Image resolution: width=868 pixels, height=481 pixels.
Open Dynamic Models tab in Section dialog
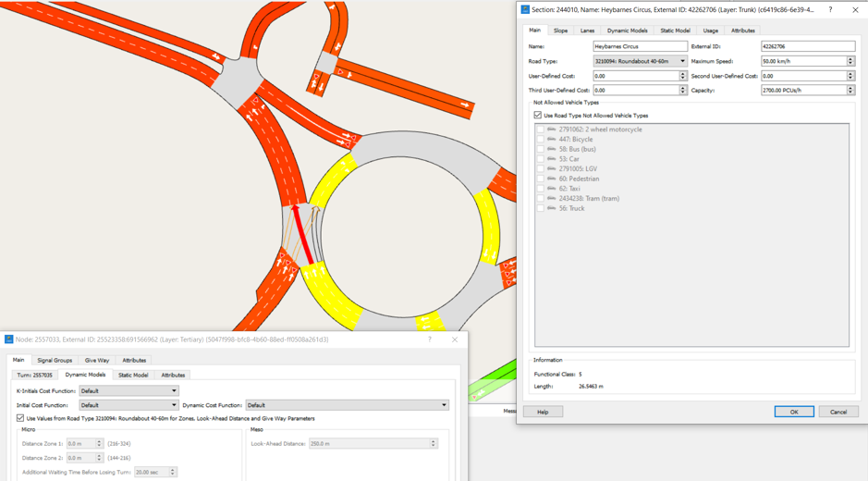tap(627, 31)
